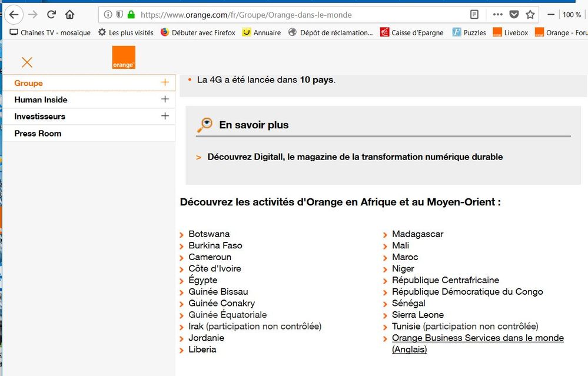
Task: Close the side menu with the X icon
Action: 27,62
